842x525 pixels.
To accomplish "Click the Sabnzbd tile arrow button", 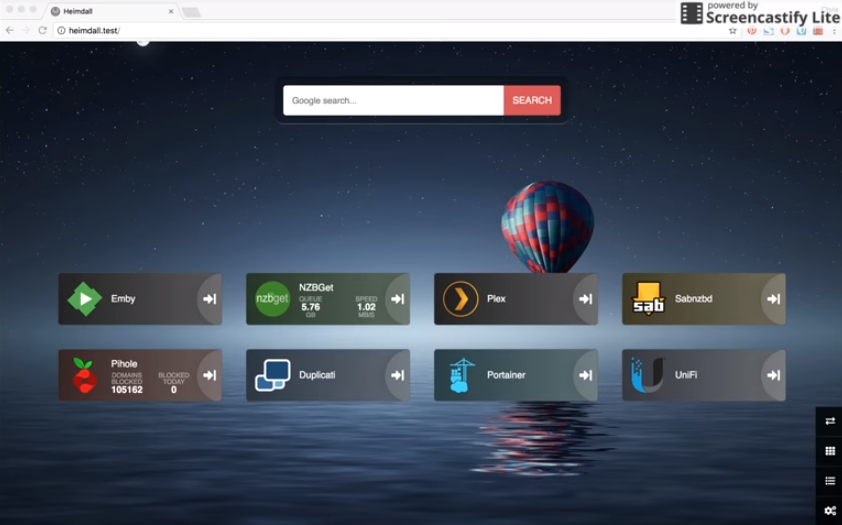I will [x=773, y=299].
